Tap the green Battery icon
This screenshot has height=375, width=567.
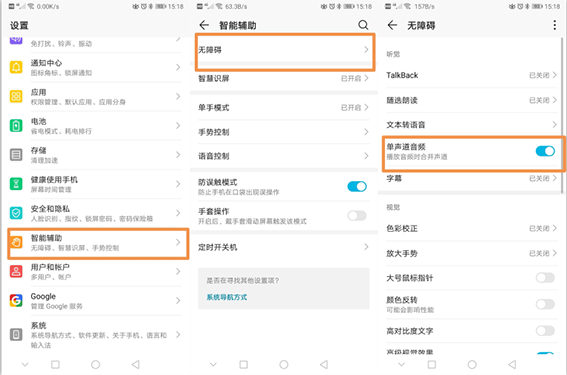tap(16, 125)
